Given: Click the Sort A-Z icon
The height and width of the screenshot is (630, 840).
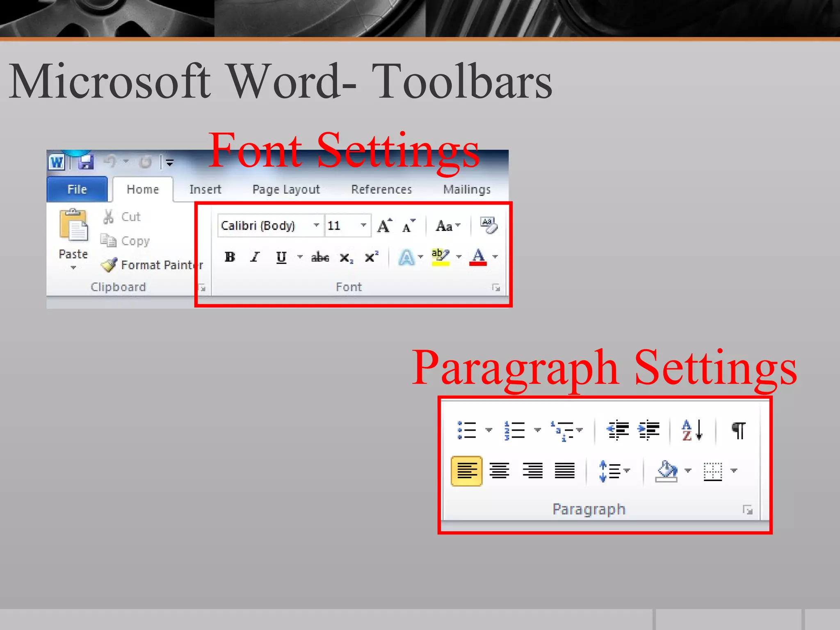Looking at the screenshot, I should [692, 430].
